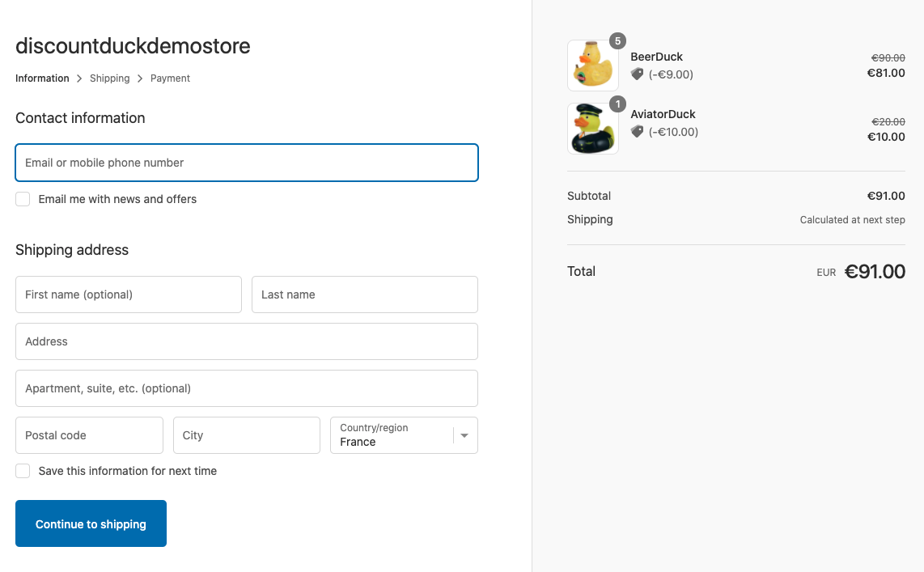The height and width of the screenshot is (572, 924).
Task: Go to the Shipping breadcrumb step
Action: [110, 78]
